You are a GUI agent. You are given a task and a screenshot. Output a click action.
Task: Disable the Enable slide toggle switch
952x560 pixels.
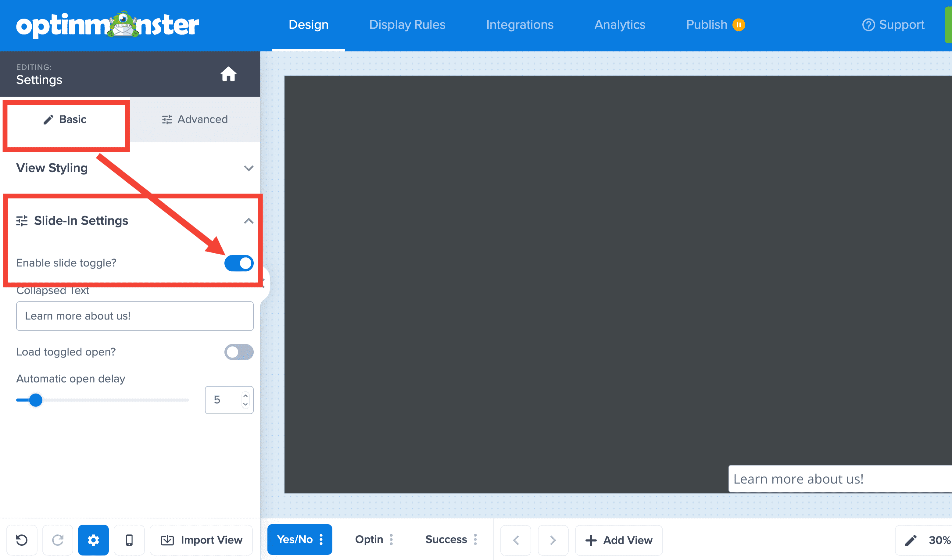click(x=239, y=263)
